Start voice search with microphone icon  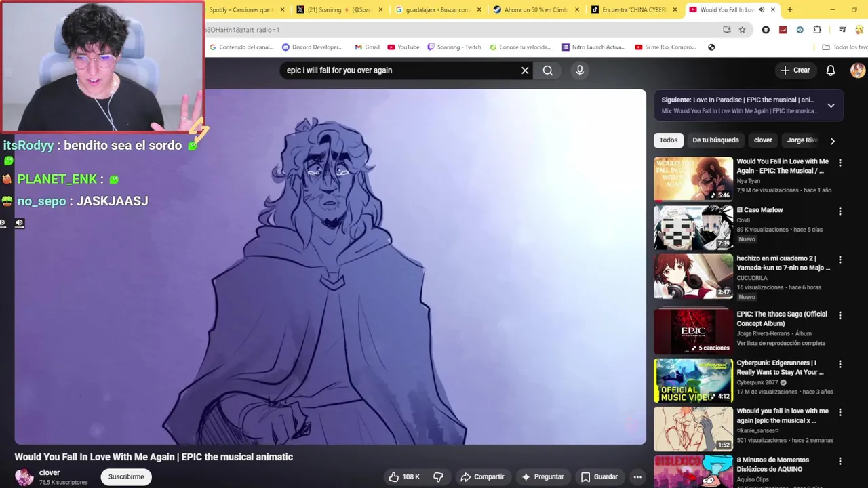coord(580,70)
